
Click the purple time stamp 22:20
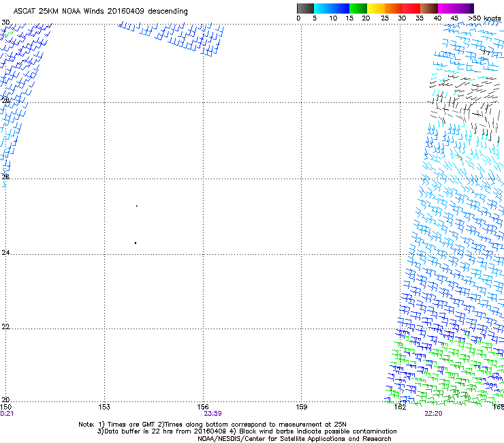[x=433, y=414]
